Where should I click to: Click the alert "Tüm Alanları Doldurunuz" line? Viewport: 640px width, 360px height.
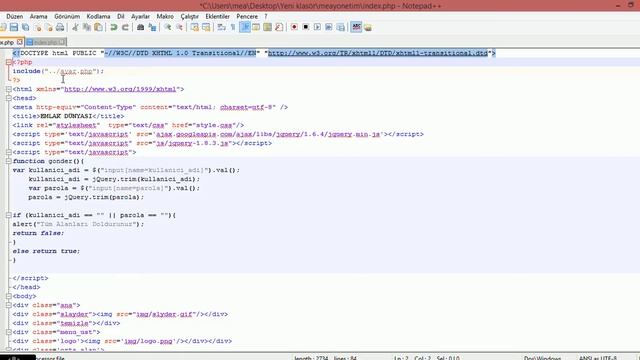pyautogui.click(x=78, y=224)
